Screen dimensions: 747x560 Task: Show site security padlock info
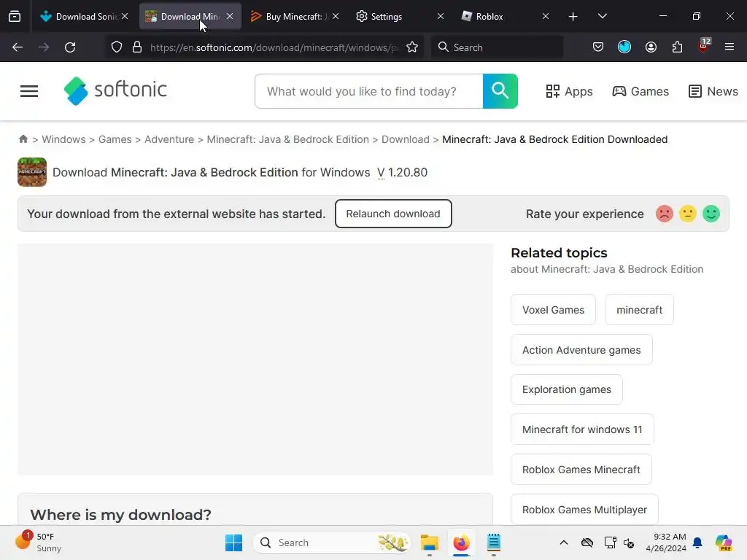pyautogui.click(x=137, y=47)
